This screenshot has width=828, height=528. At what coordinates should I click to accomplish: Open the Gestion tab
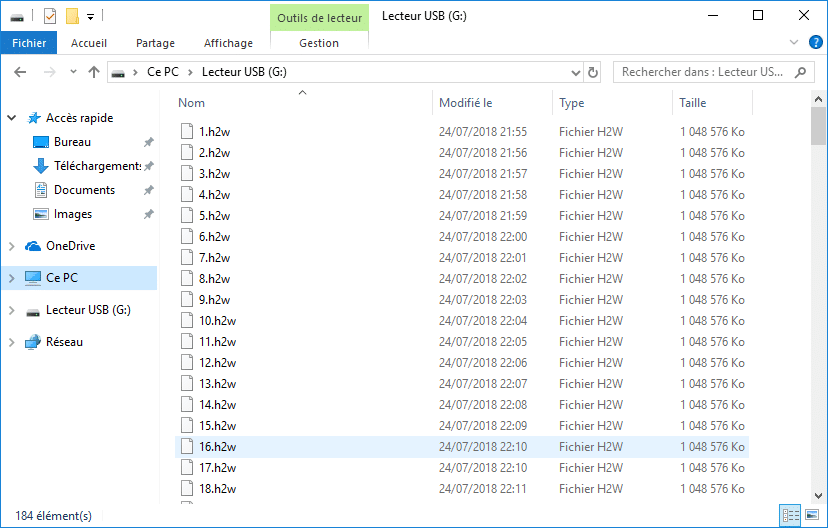319,43
